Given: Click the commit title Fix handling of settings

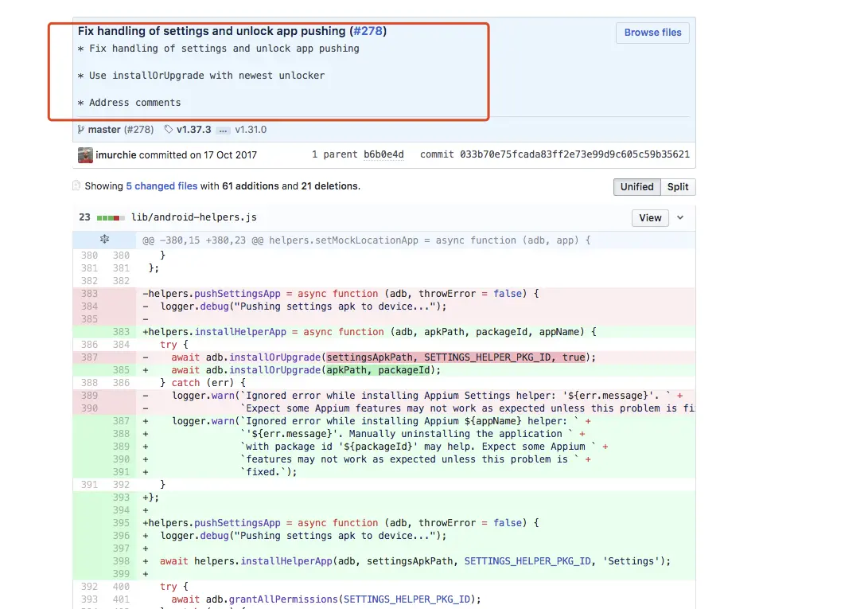Looking at the screenshot, I should tap(232, 31).
